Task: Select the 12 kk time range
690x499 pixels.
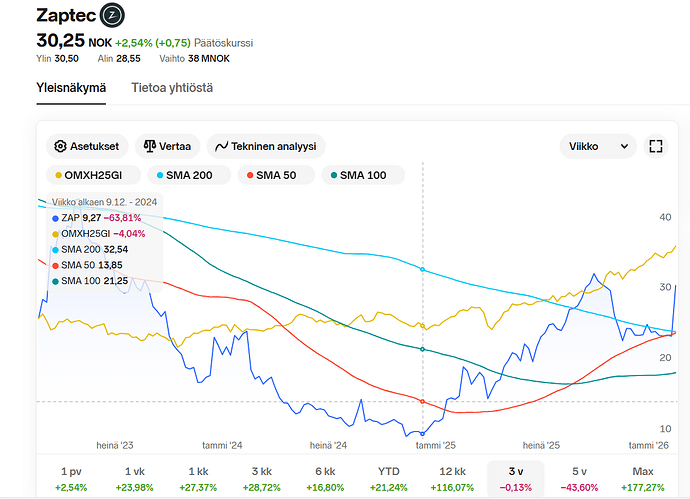Action: (x=452, y=478)
